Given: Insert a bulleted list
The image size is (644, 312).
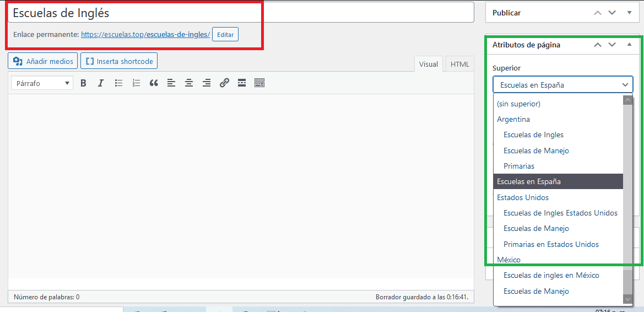Looking at the screenshot, I should click(x=118, y=83).
